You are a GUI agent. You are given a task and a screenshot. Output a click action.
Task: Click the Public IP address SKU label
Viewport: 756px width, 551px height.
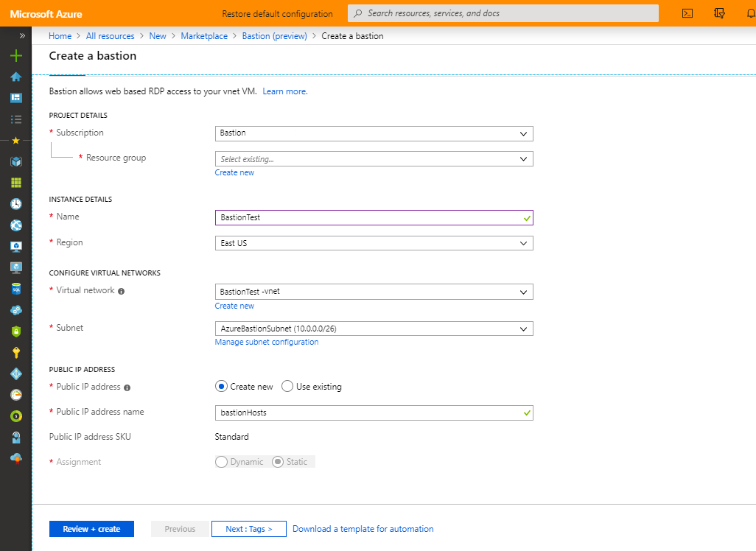tap(90, 437)
